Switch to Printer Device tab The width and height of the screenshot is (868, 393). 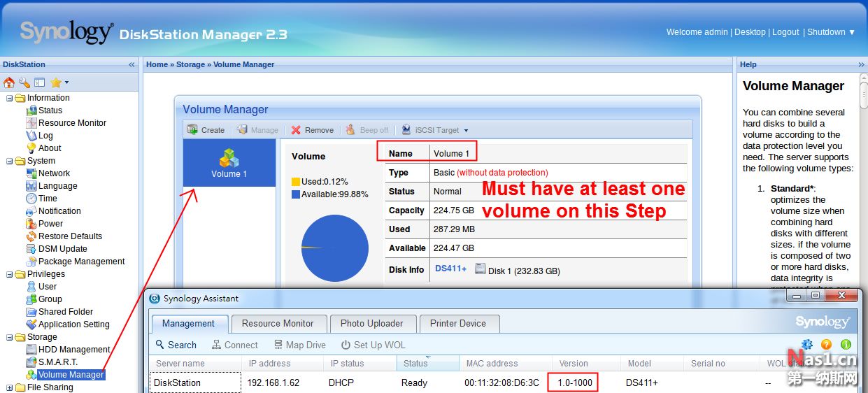(458, 324)
